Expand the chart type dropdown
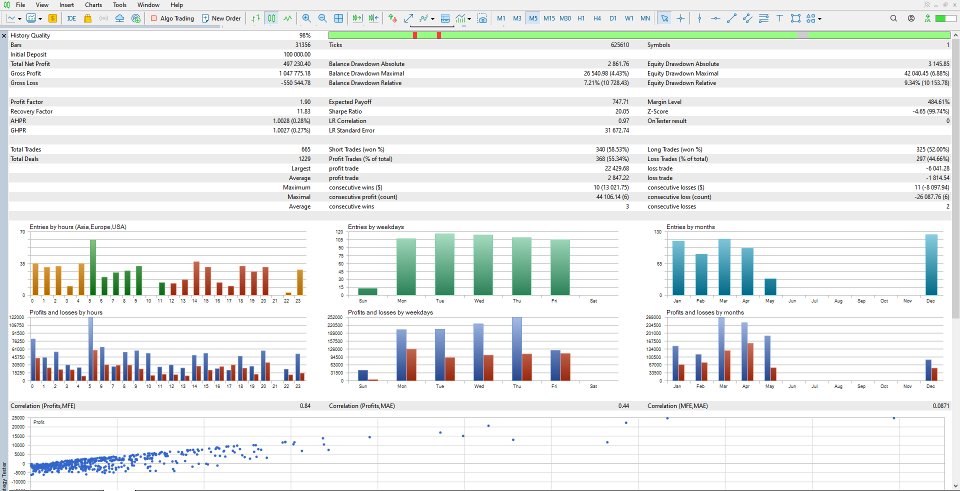Image resolution: width=960 pixels, height=491 pixels. (x=20, y=18)
